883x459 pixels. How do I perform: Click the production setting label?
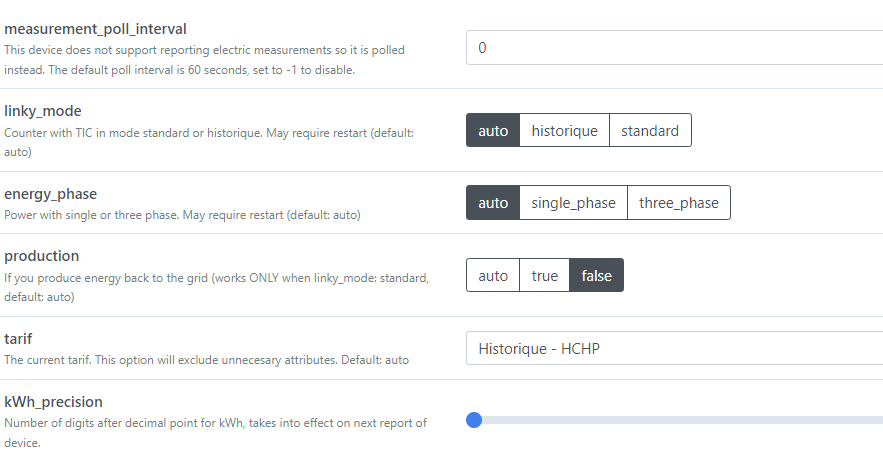pyautogui.click(x=41, y=256)
